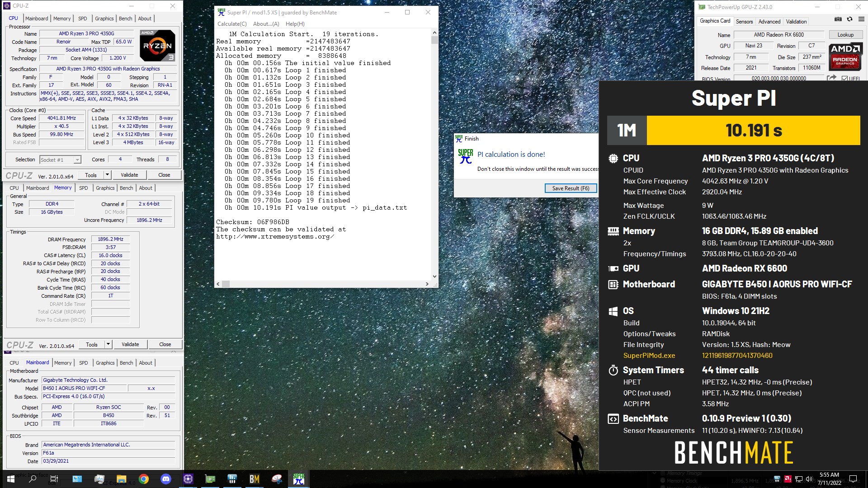This screenshot has height=488, width=868.
Task: Open the Socket #1 selection dropdown
Action: pyautogui.click(x=77, y=160)
